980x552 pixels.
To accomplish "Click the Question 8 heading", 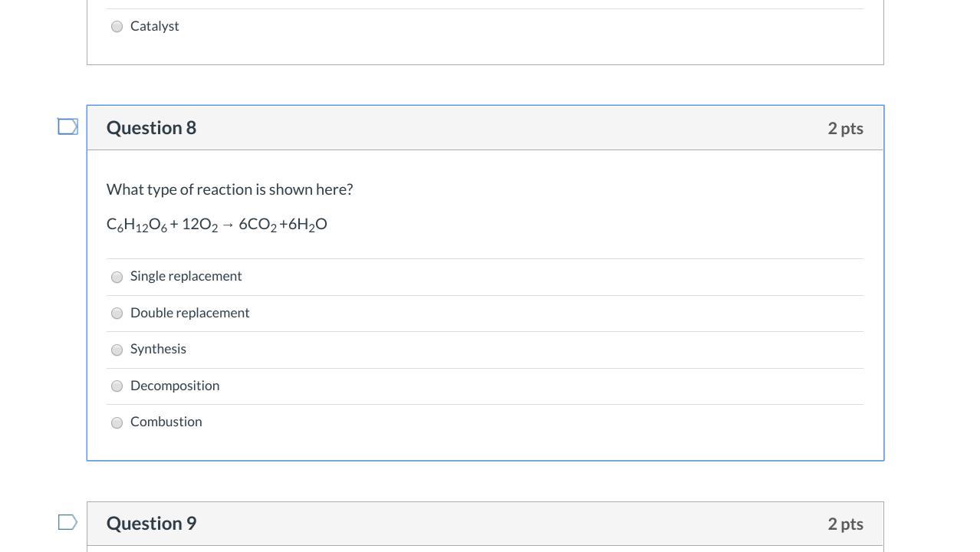I will click(151, 128).
